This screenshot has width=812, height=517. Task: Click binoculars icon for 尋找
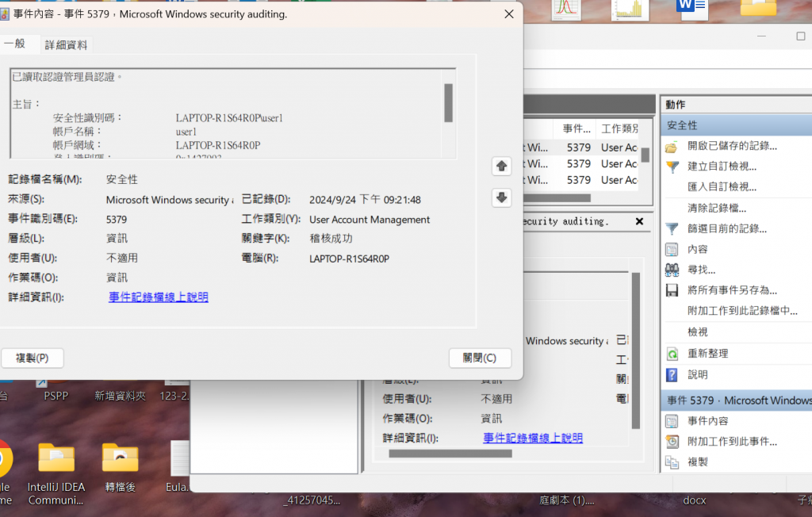point(672,270)
